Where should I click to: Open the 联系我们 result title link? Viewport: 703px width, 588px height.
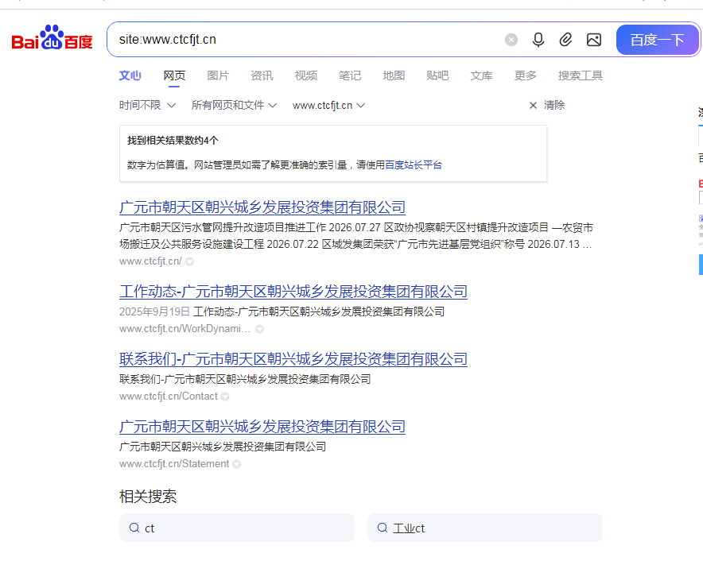[x=293, y=359]
